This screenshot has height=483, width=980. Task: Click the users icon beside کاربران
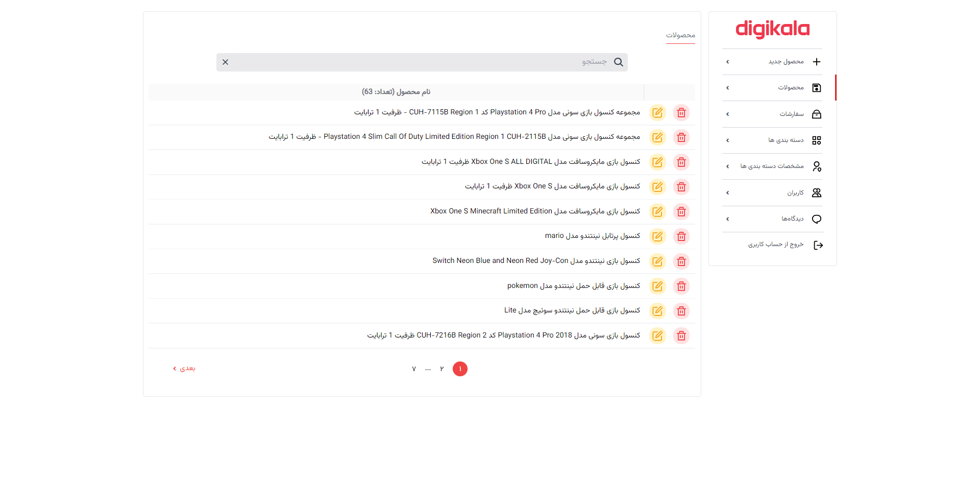[817, 193]
